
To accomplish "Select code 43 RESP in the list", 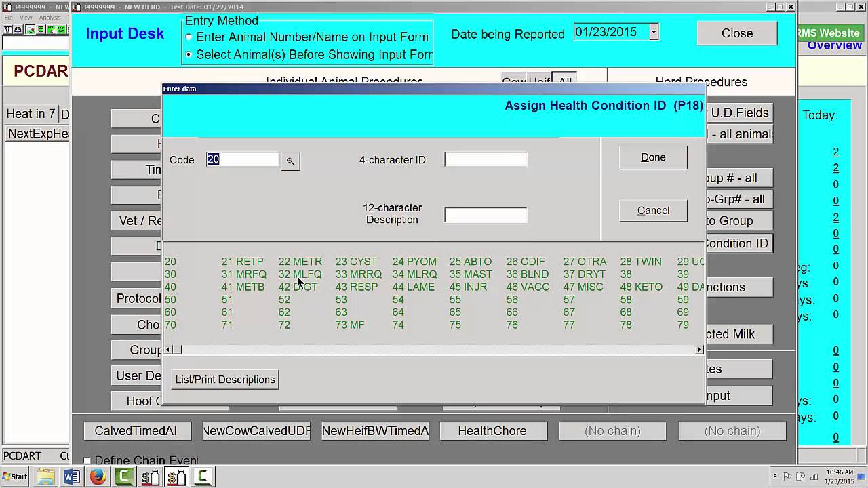I will tap(357, 287).
